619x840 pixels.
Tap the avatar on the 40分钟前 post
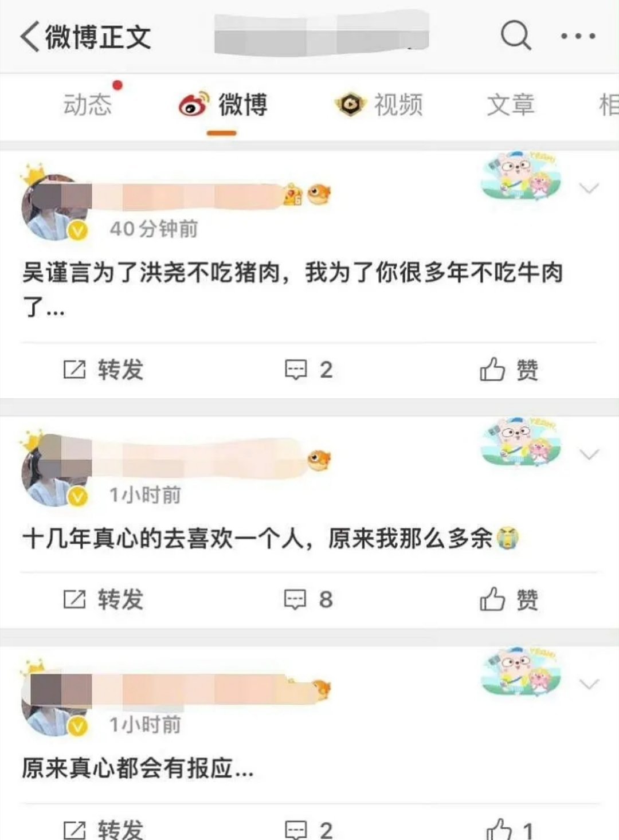55,207
